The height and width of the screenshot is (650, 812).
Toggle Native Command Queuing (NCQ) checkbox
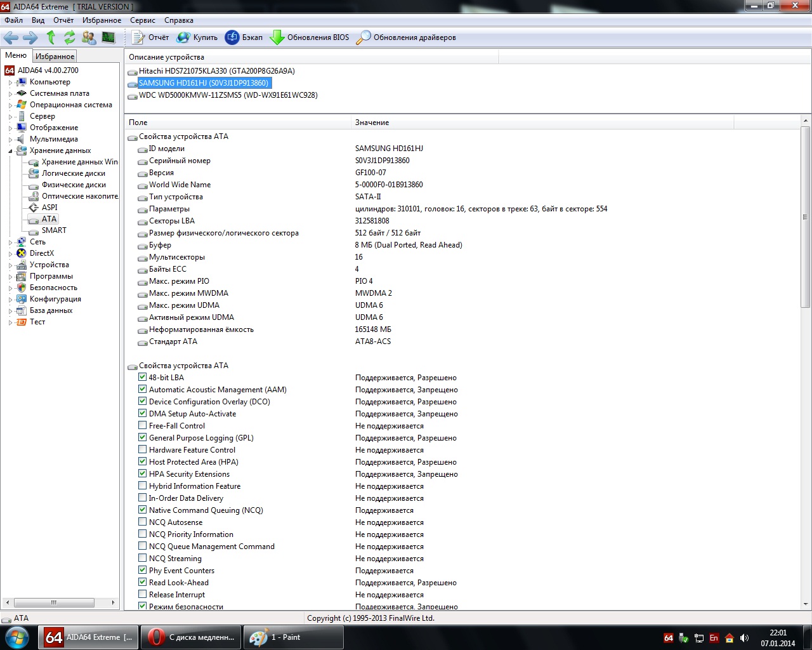coord(142,510)
